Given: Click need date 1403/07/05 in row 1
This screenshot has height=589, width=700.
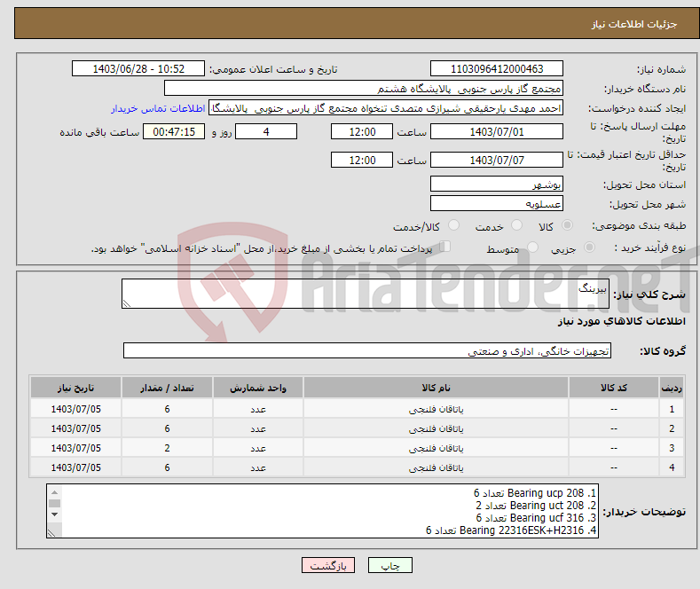Looking at the screenshot, I should (x=76, y=409).
